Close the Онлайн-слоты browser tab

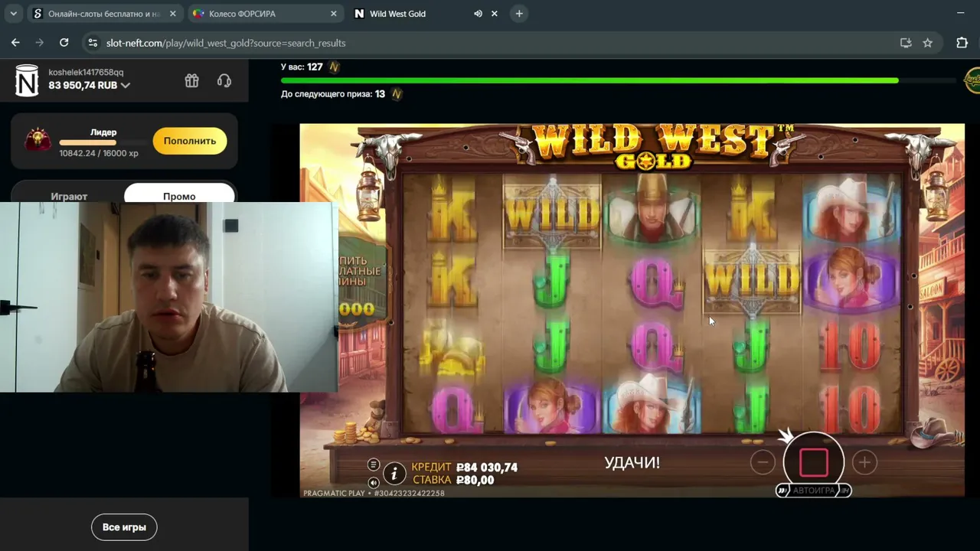173,14
